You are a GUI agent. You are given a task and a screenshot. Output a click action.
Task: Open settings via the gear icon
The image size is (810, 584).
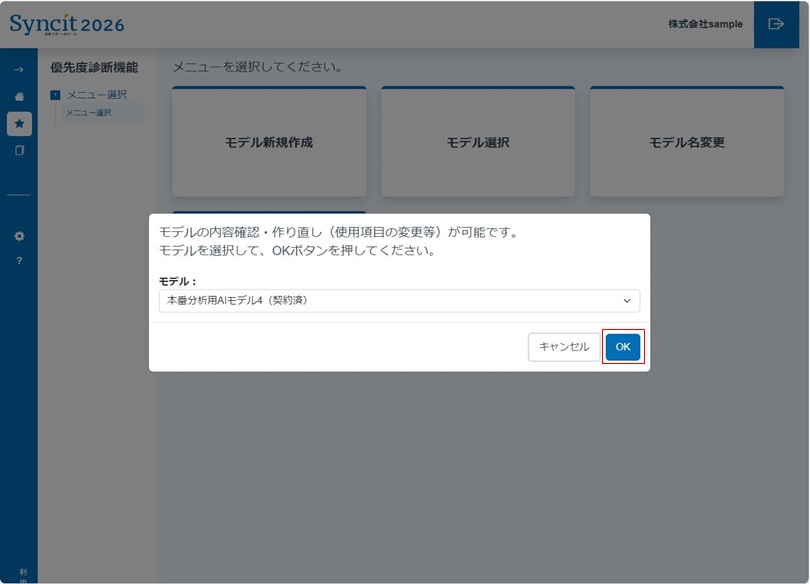(18, 236)
